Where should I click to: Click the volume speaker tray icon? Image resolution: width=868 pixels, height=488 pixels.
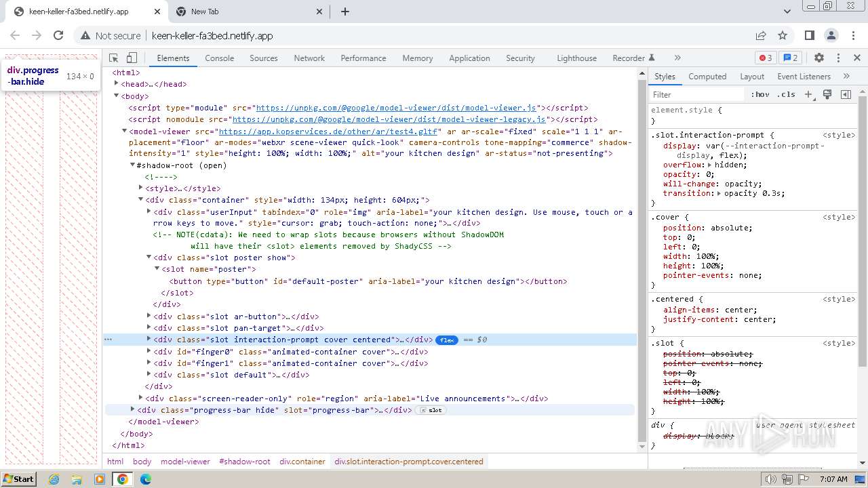coord(770,479)
